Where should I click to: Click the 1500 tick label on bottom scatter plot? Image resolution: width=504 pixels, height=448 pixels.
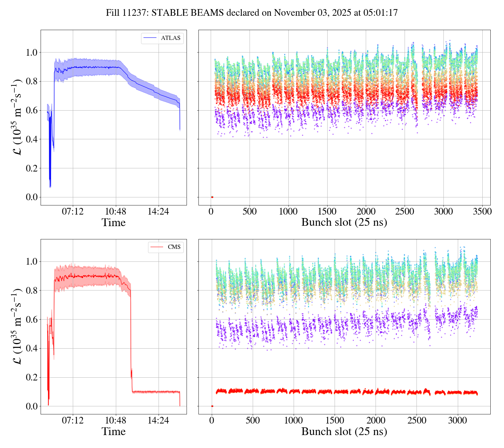[x=335, y=420]
